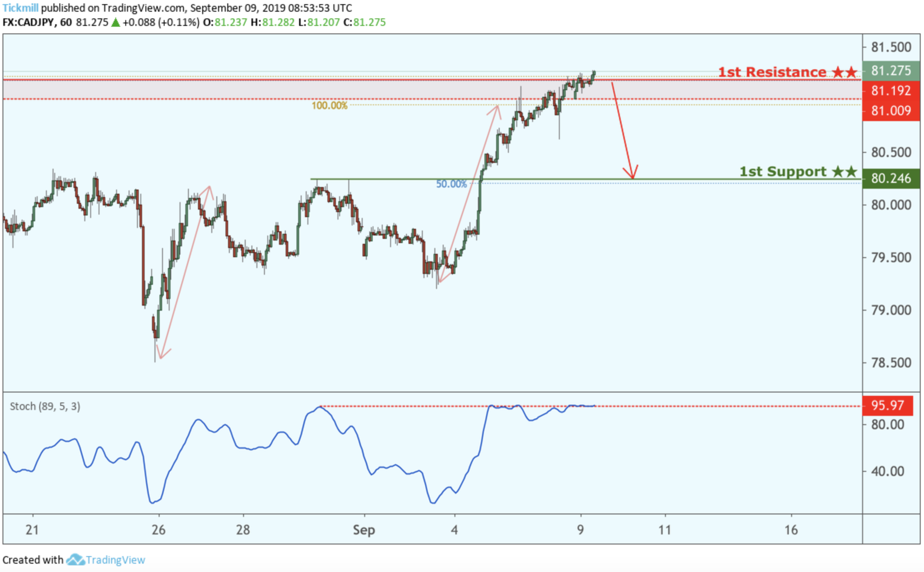Click the Tickmill publisher link
This screenshot has width=924, height=572.
pos(20,8)
